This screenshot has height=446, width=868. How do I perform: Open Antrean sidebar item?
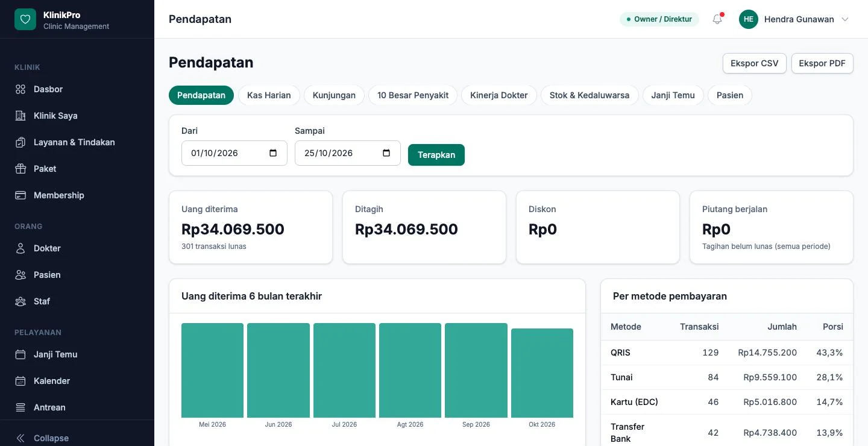click(49, 407)
